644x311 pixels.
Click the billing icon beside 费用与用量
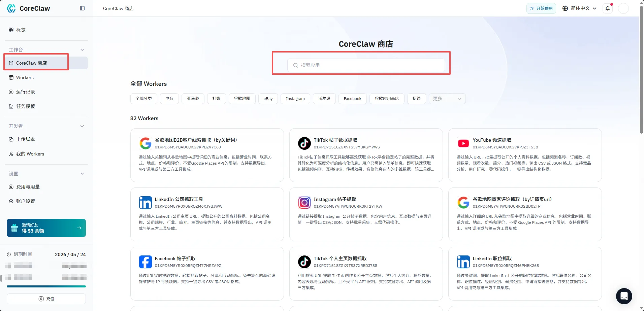11,187
